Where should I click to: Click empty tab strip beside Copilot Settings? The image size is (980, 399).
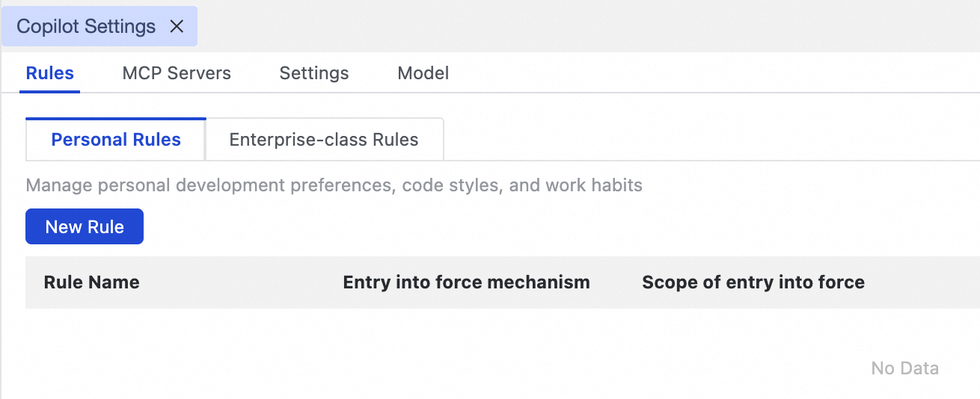coord(584,27)
